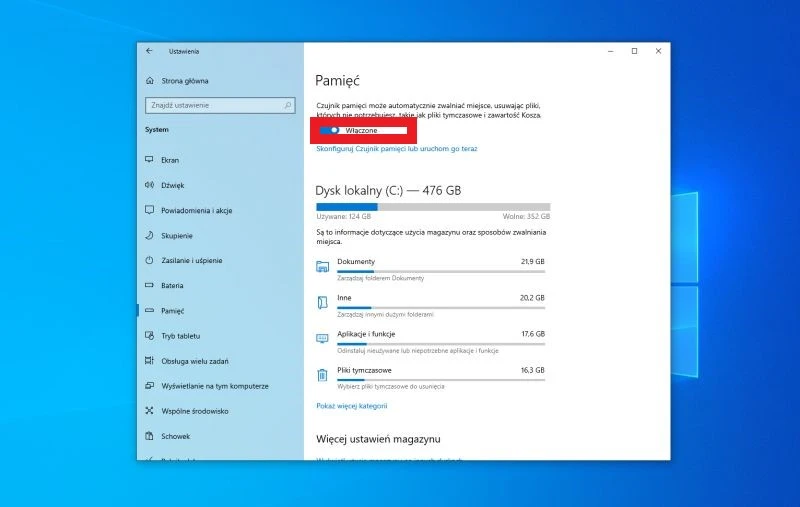Screen dimensions: 800x507
Task: Select the Skupienie moon icon
Action: [x=149, y=235]
